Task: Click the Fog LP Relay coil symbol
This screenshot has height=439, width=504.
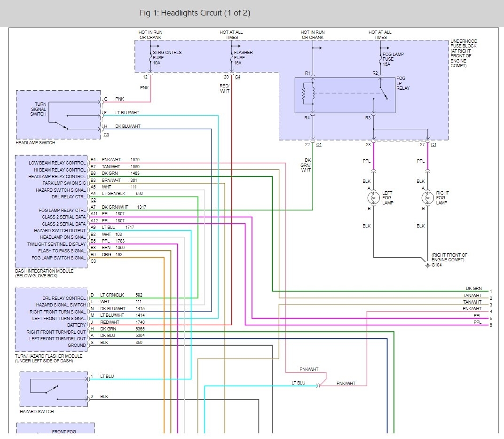Action: pos(308,94)
